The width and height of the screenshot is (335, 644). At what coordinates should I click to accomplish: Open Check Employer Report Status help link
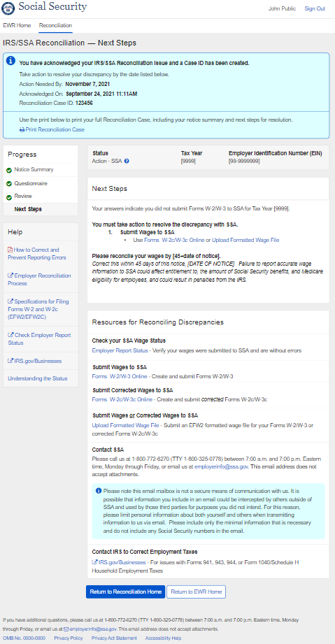click(x=39, y=339)
